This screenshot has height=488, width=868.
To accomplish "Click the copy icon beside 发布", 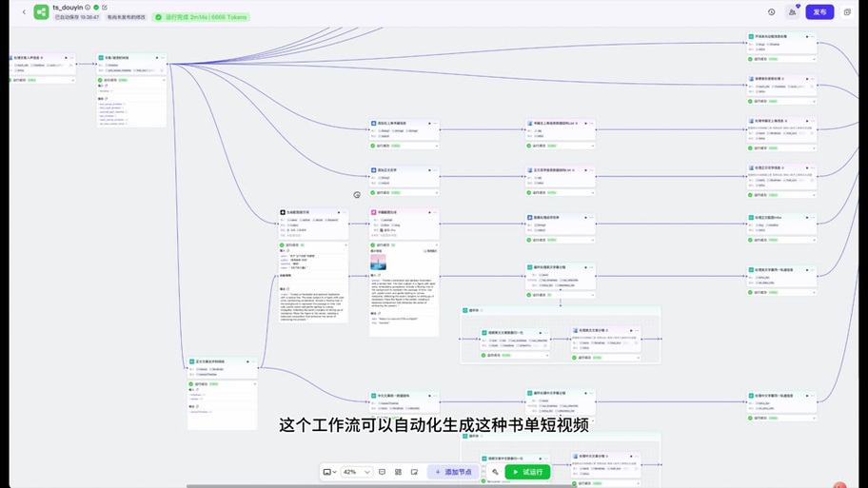I will pos(847,12).
